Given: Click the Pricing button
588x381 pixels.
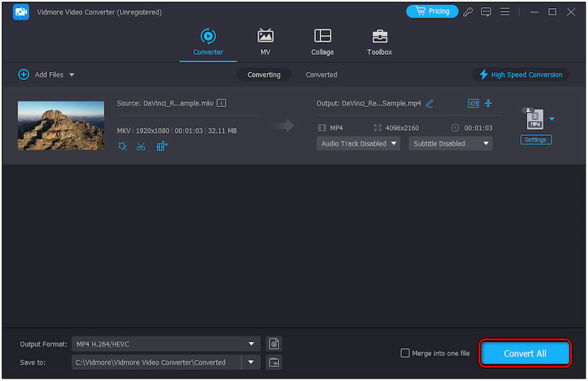Looking at the screenshot, I should pos(432,12).
